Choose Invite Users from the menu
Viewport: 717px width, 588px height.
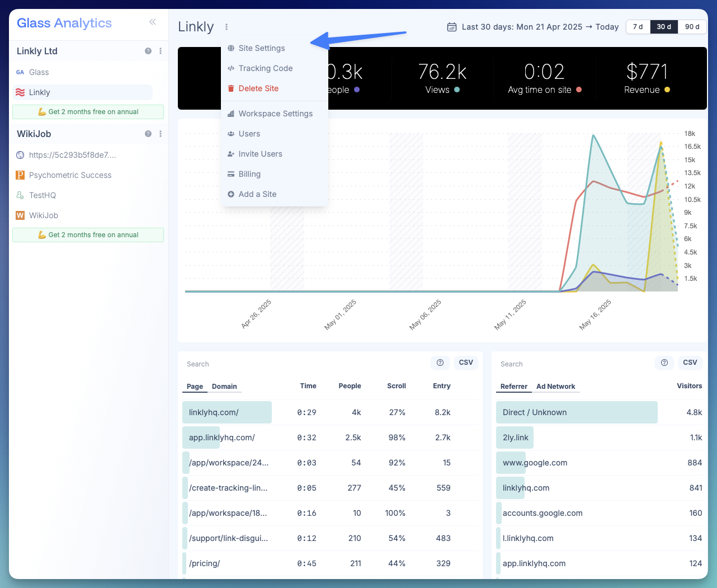click(275, 154)
